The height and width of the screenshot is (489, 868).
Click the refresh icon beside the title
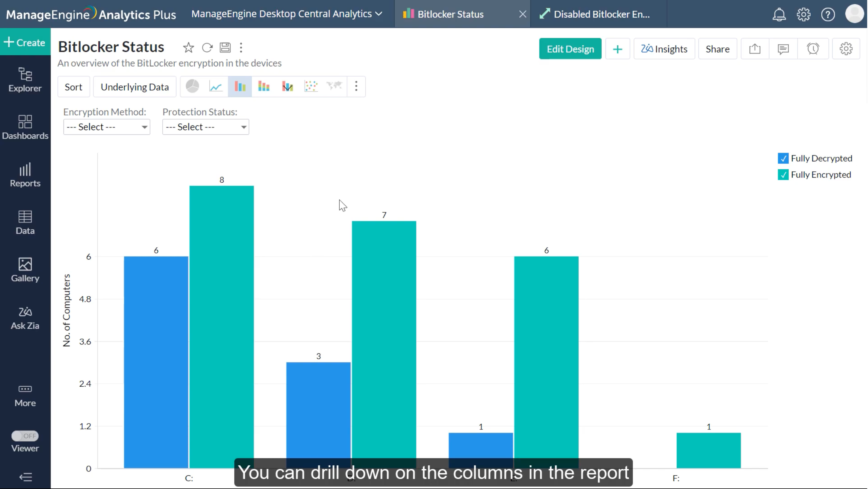[x=207, y=48]
